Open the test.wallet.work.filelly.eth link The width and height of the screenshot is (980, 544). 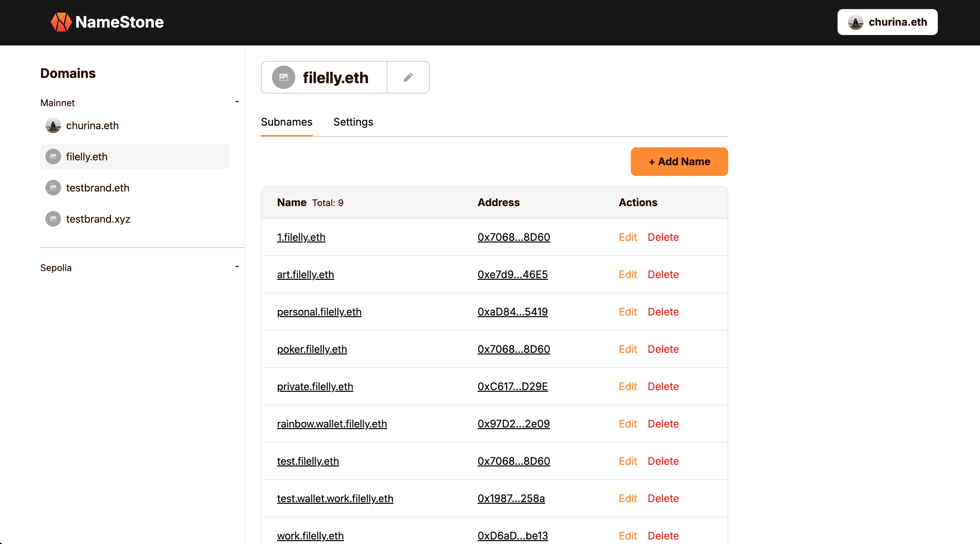coord(335,498)
